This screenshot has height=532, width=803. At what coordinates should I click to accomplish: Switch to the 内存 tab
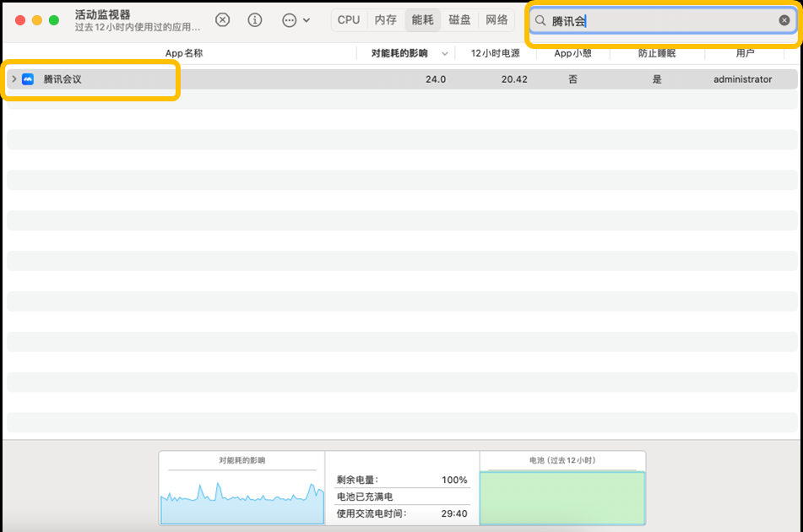tap(386, 20)
